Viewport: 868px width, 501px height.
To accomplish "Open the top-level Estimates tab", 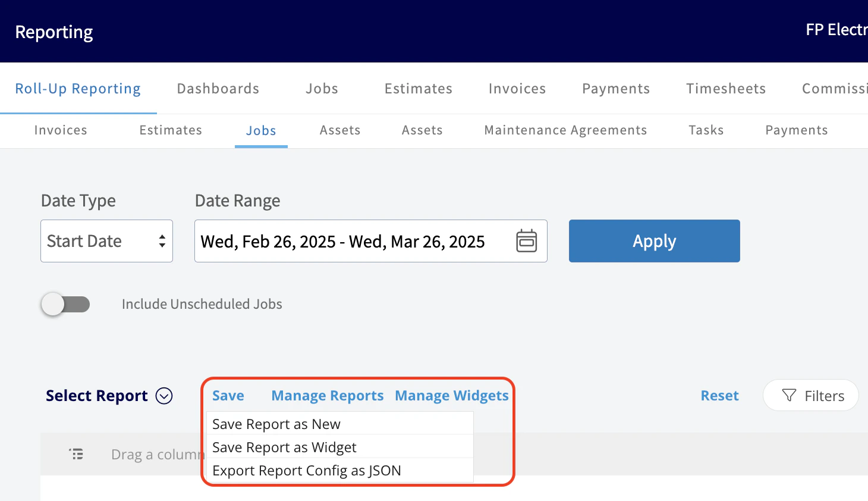I will click(x=419, y=89).
